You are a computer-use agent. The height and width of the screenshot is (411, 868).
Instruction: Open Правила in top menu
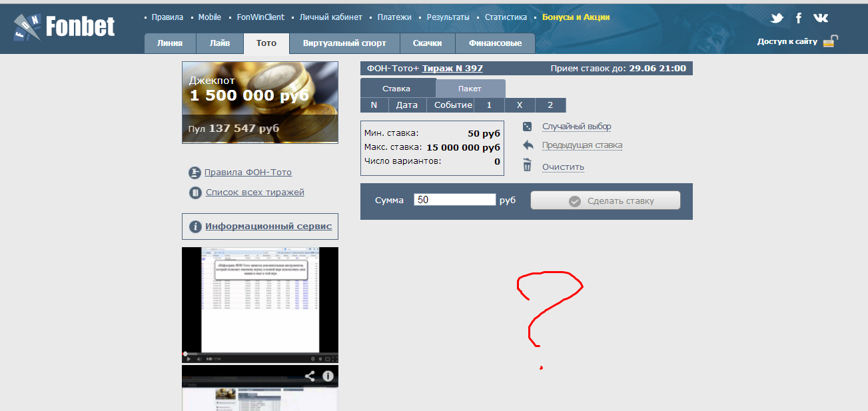pos(167,17)
